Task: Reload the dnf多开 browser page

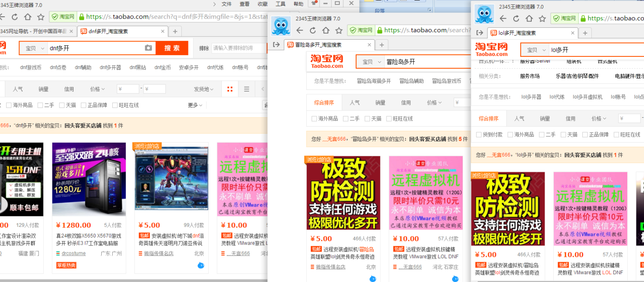Action: [15, 17]
